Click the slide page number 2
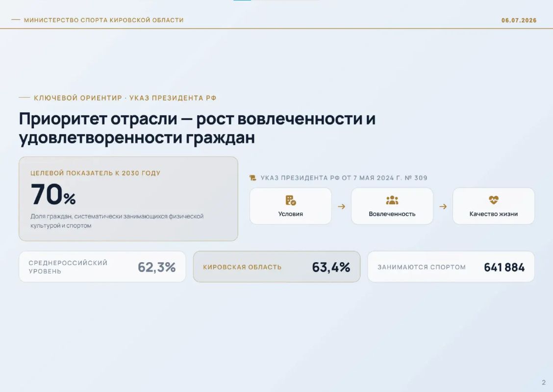Image resolution: width=553 pixels, height=392 pixels. pyautogui.click(x=544, y=383)
